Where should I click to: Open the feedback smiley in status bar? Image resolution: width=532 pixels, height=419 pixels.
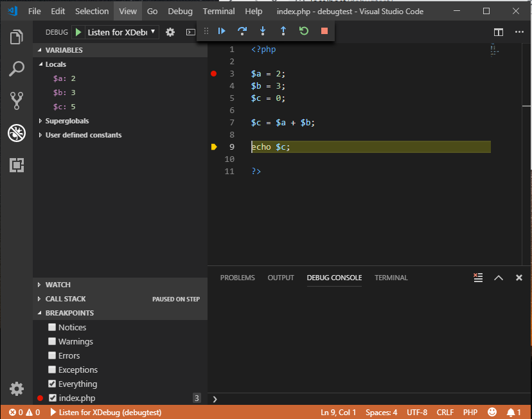[x=492, y=412]
